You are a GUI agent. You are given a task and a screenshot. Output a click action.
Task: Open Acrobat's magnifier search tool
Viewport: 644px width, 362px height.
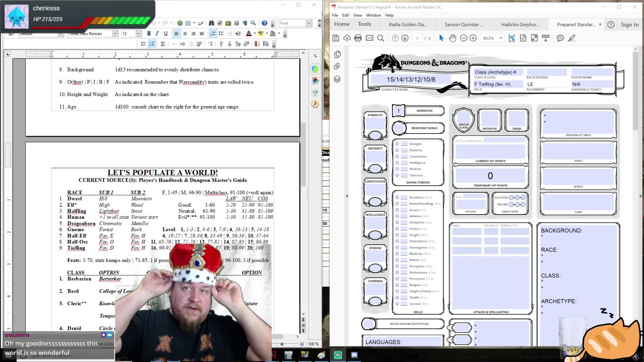click(380, 38)
